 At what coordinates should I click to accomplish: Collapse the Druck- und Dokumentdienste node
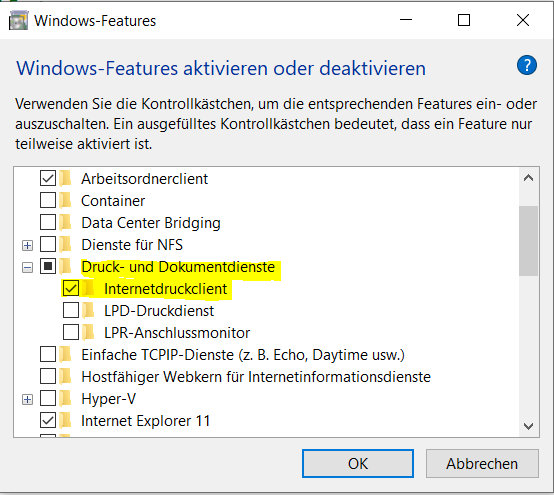coord(27,267)
